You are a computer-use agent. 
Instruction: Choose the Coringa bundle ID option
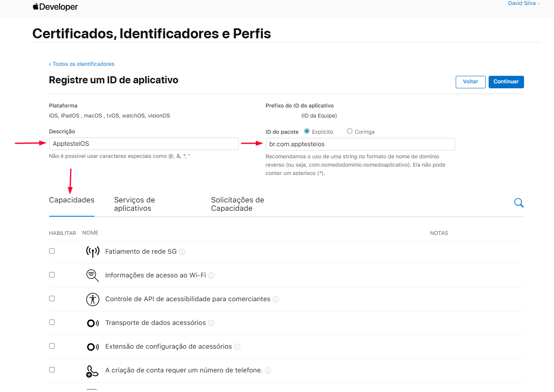(349, 131)
